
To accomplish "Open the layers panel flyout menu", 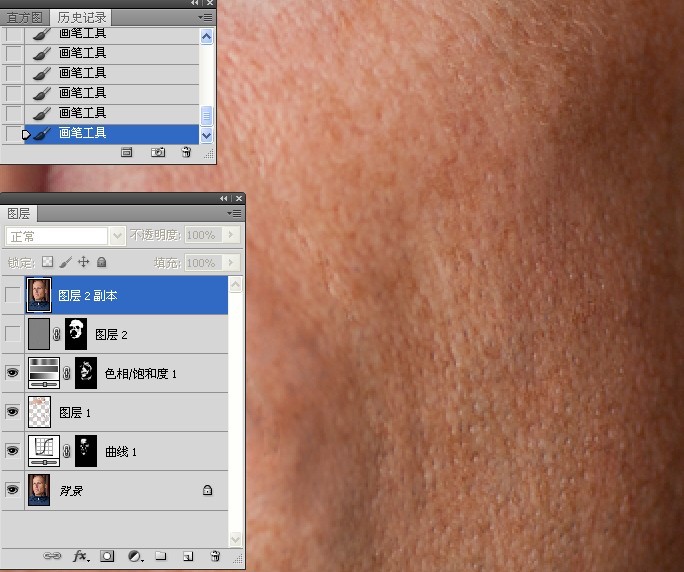I will coord(235,213).
